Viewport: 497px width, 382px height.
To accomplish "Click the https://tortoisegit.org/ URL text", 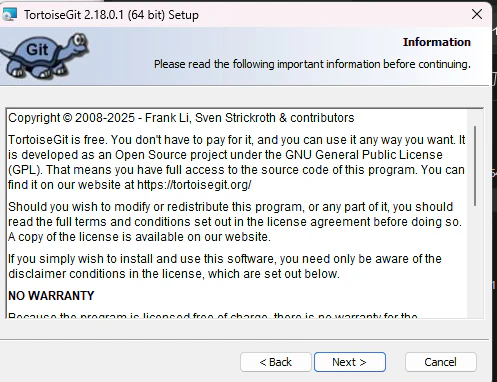I will click(194, 185).
